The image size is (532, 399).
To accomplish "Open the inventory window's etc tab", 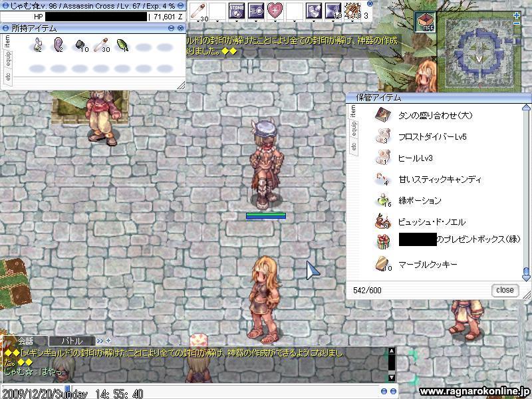I will point(7,77).
